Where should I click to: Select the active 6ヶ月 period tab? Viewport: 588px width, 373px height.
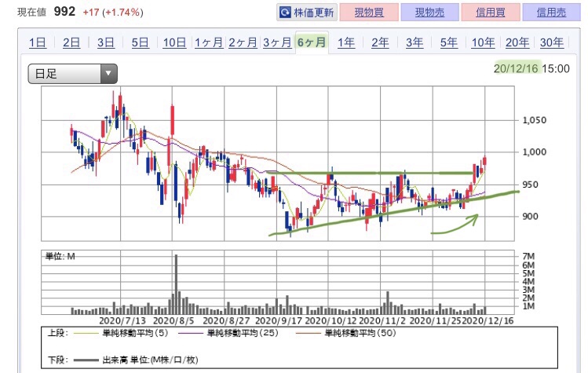coord(312,43)
